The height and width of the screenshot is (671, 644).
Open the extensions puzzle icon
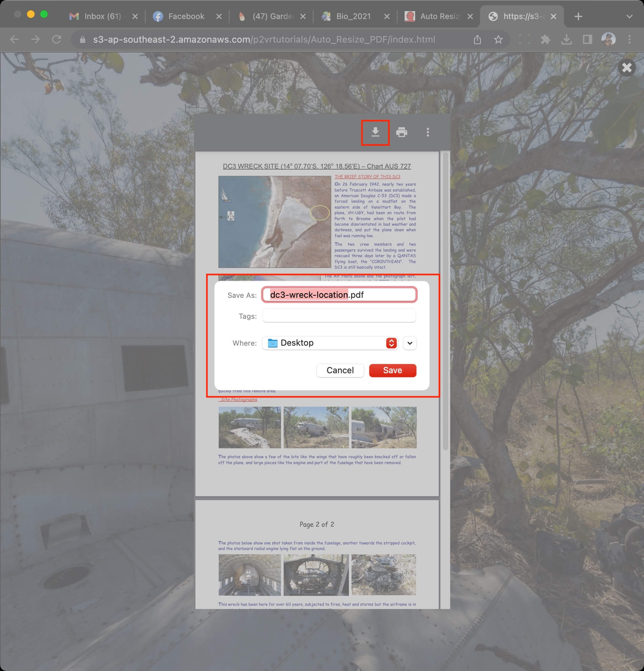click(x=545, y=40)
